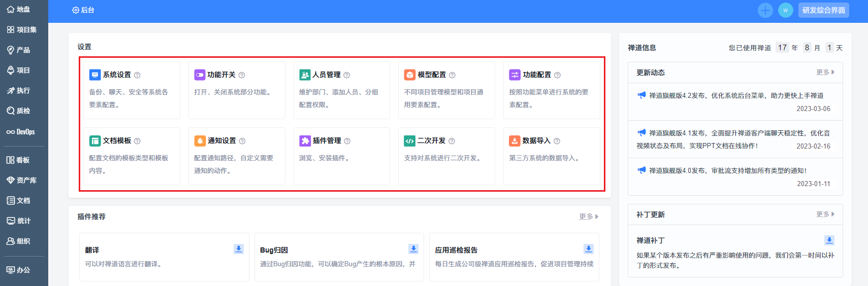Click help icon beside 通知设置
This screenshot has height=286, width=868.
pyautogui.click(x=242, y=141)
